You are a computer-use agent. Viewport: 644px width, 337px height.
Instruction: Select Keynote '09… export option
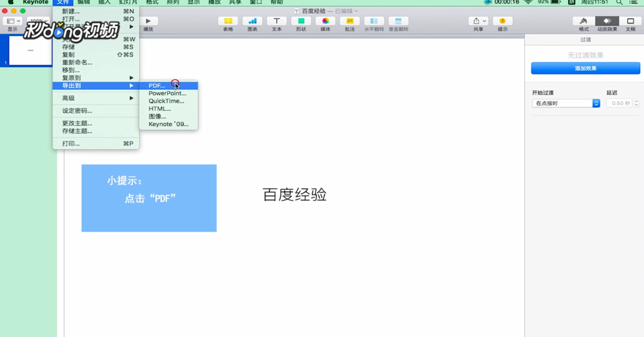click(169, 124)
